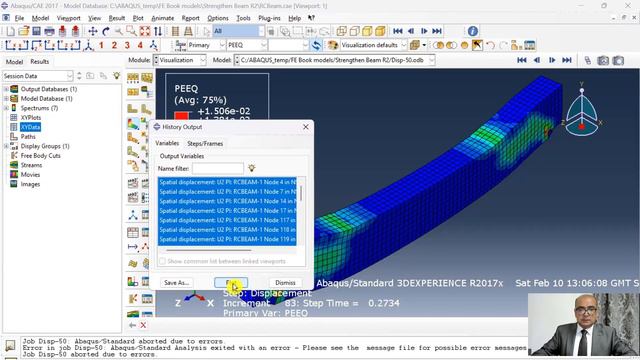Toggle perspective view icon
The image size is (640, 360).
(188, 31)
